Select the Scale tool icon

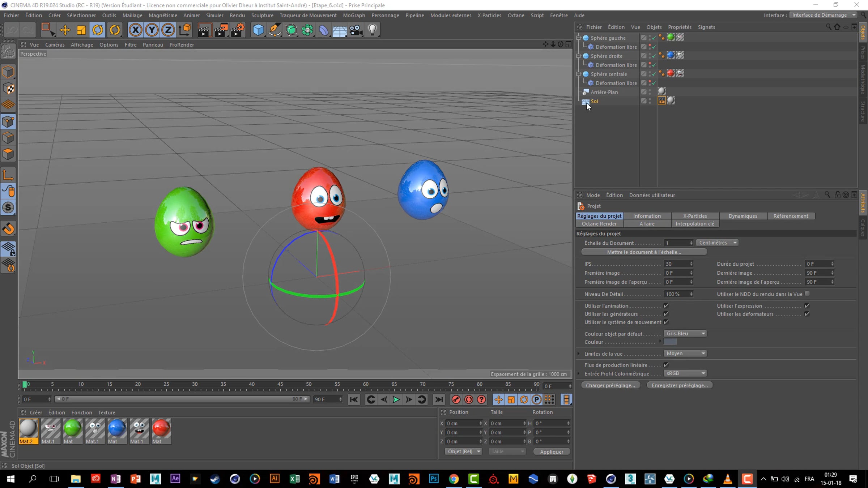81,30
